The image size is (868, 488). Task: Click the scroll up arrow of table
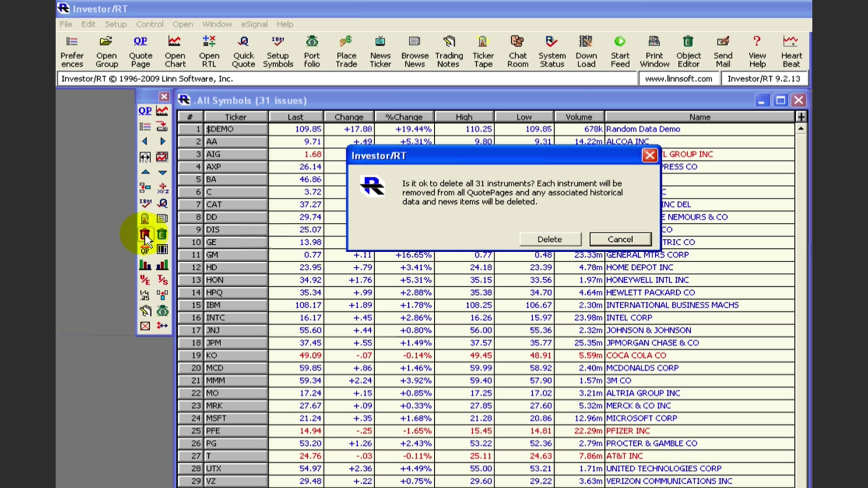click(x=801, y=129)
